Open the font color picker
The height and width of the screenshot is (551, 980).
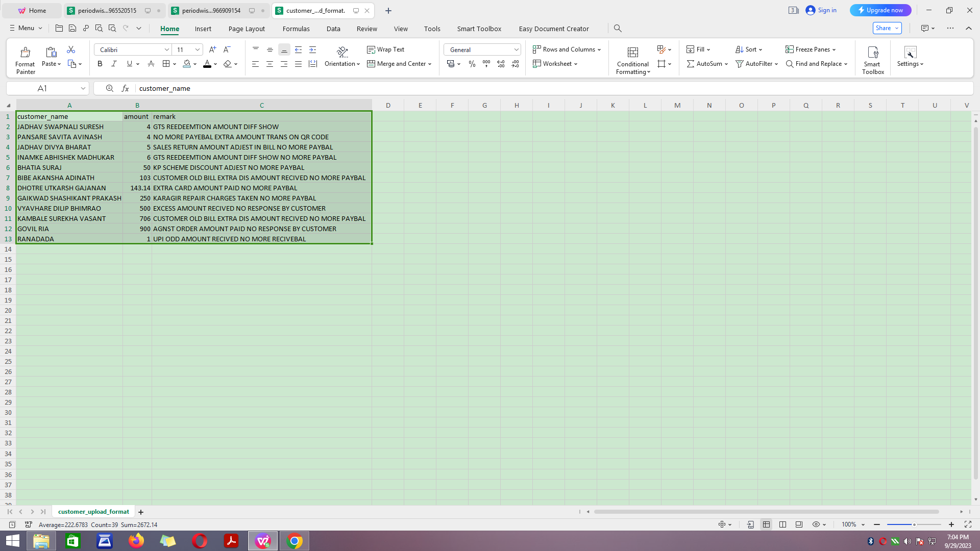click(x=215, y=64)
